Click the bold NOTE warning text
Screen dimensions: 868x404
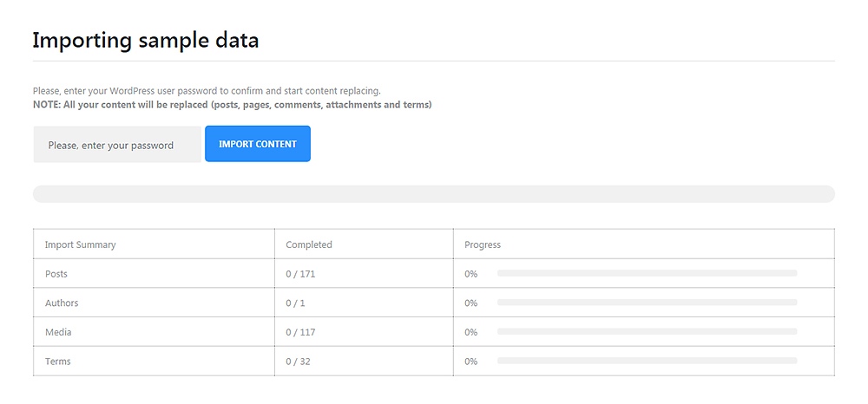coord(232,105)
